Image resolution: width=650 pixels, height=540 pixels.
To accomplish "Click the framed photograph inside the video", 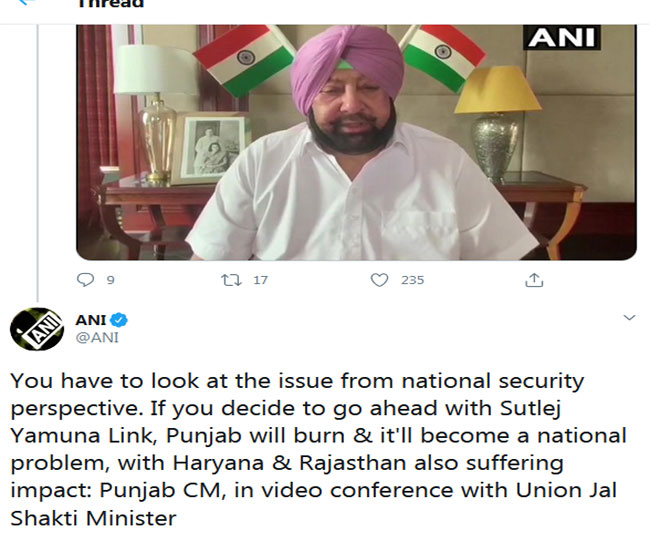I will 211,148.
